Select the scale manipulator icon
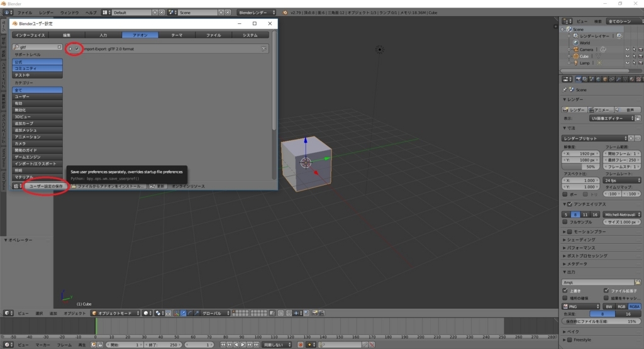Image resolution: width=644 pixels, height=349 pixels. pos(197,313)
